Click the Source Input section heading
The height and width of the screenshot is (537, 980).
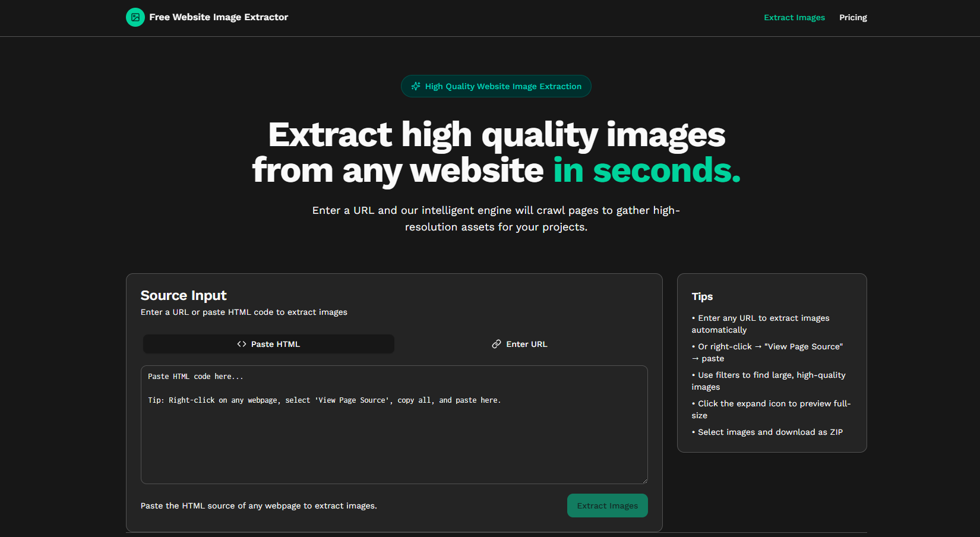[184, 295]
